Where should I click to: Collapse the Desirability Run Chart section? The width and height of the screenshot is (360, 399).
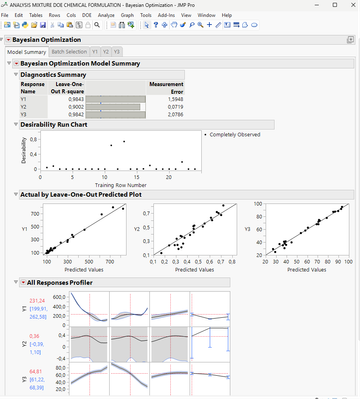point(16,124)
